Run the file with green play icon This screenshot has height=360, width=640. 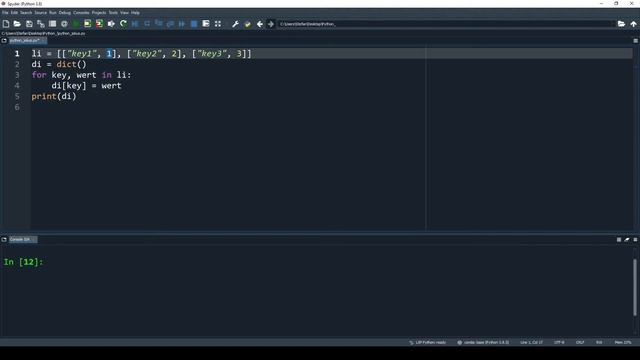pyautogui.click(x=76, y=24)
